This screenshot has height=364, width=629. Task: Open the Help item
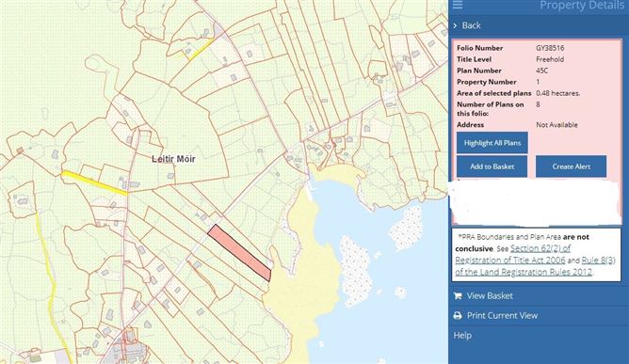point(462,335)
